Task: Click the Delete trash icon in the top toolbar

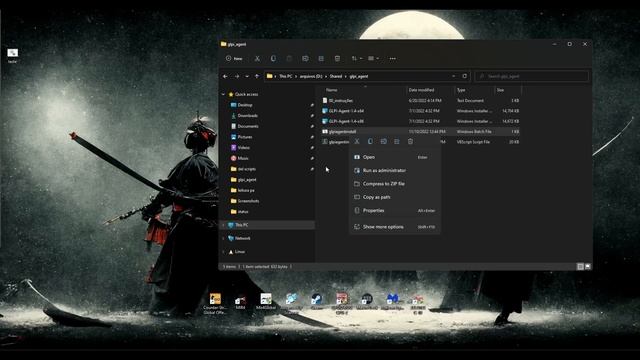Action: (337, 58)
